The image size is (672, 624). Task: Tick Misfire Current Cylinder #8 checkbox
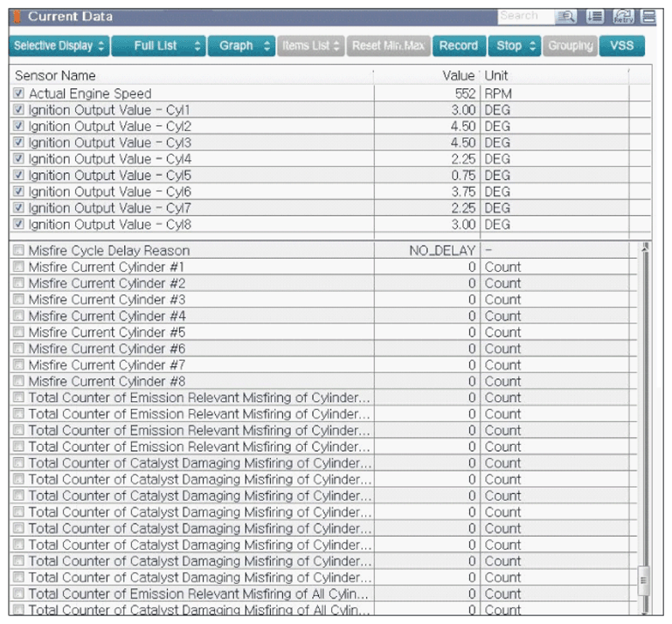18,380
